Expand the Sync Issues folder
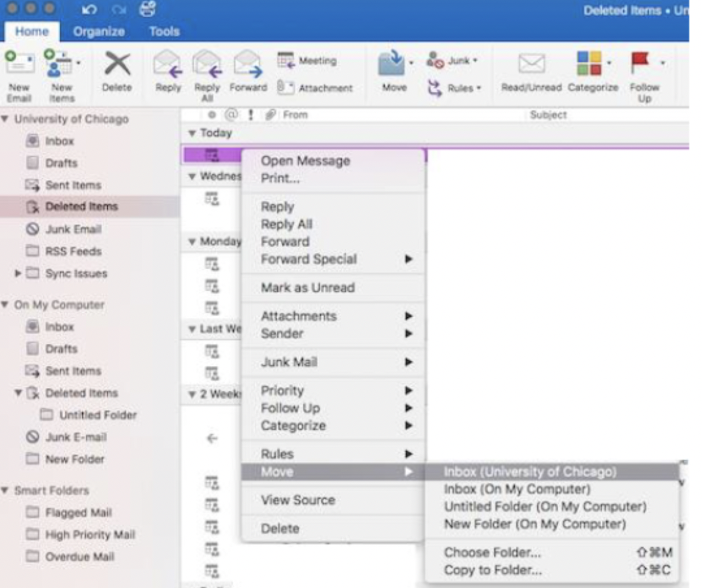 pos(18,273)
